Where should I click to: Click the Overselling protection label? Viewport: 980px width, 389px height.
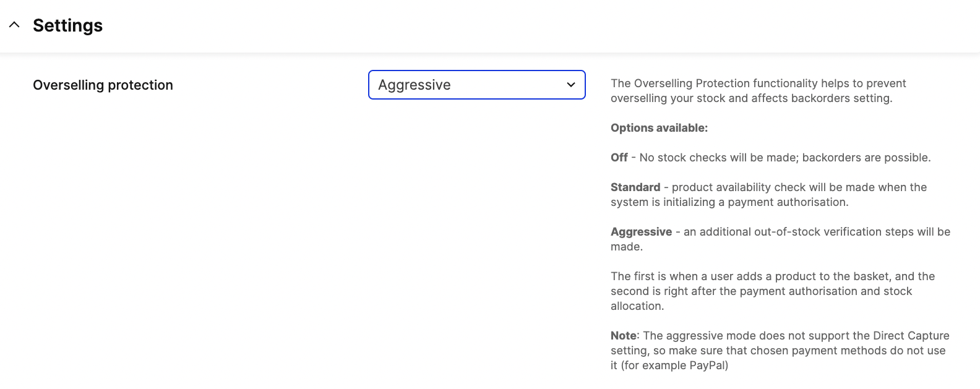[x=103, y=85]
